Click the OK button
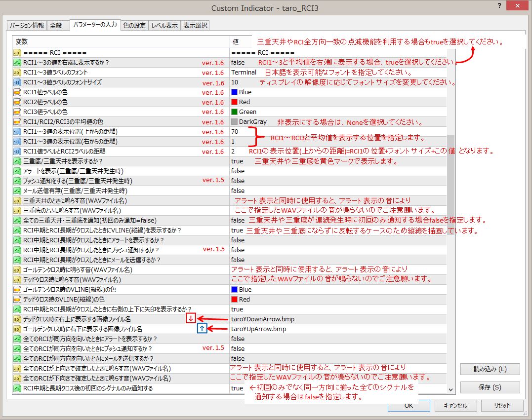This screenshot has width=532, height=420. 409,405
